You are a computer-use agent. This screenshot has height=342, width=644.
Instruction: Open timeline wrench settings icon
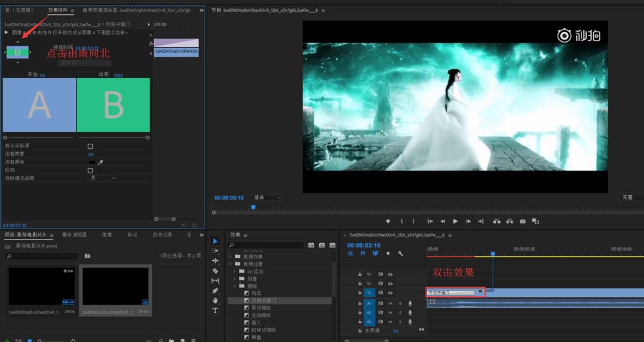[x=400, y=253]
